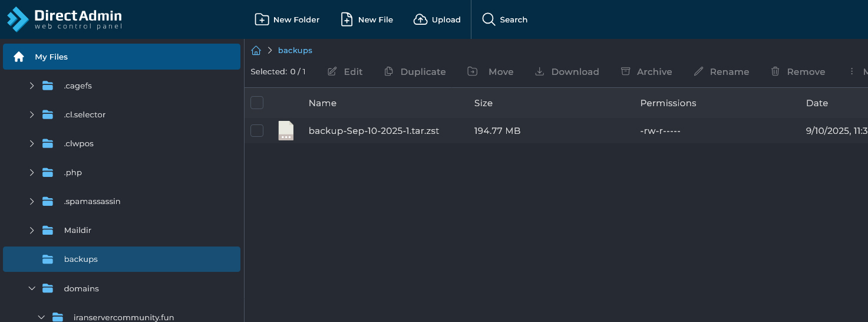868x322 pixels.
Task: Expand the .php folder chevron
Action: click(32, 172)
